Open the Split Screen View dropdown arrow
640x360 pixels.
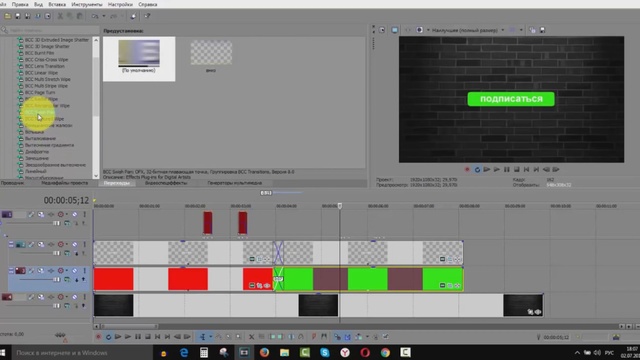point(428,30)
